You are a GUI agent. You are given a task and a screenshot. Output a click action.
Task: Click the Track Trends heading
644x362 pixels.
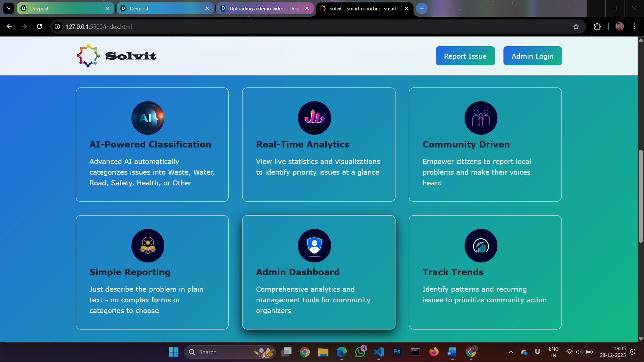pyautogui.click(x=453, y=272)
